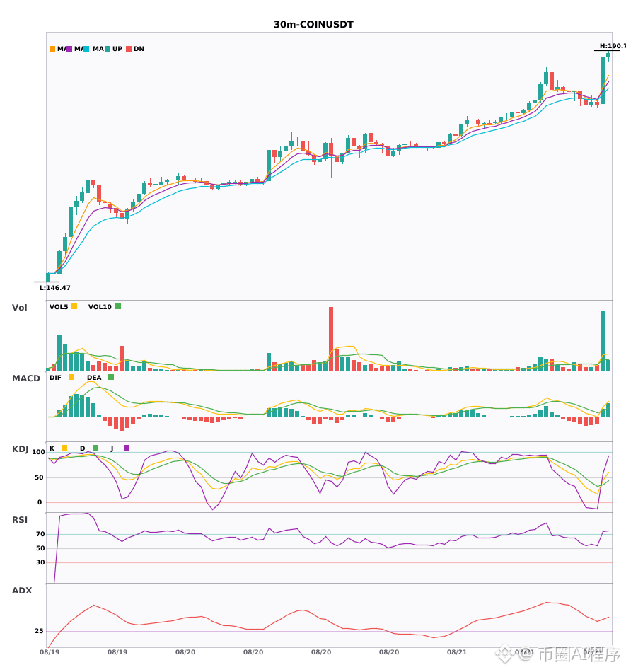Viewport: 626px width, 672px height.
Task: Click the ADX panel label
Action: (x=22, y=591)
